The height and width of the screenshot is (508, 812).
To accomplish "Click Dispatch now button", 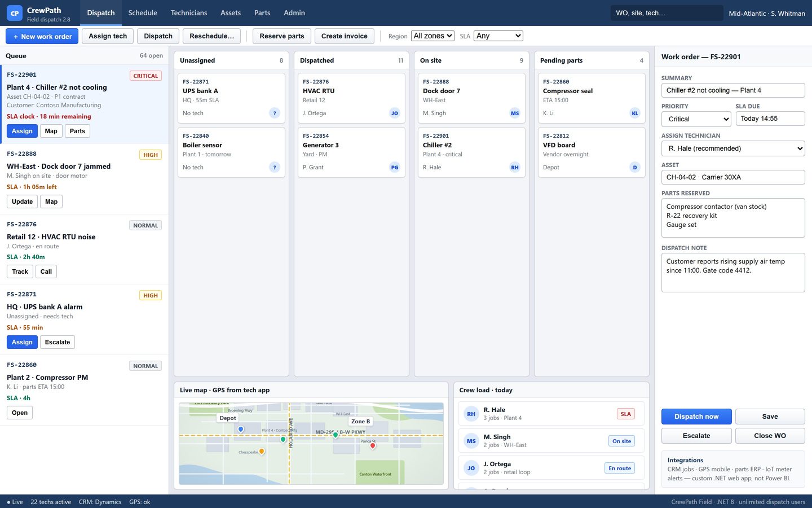I will point(696,417).
